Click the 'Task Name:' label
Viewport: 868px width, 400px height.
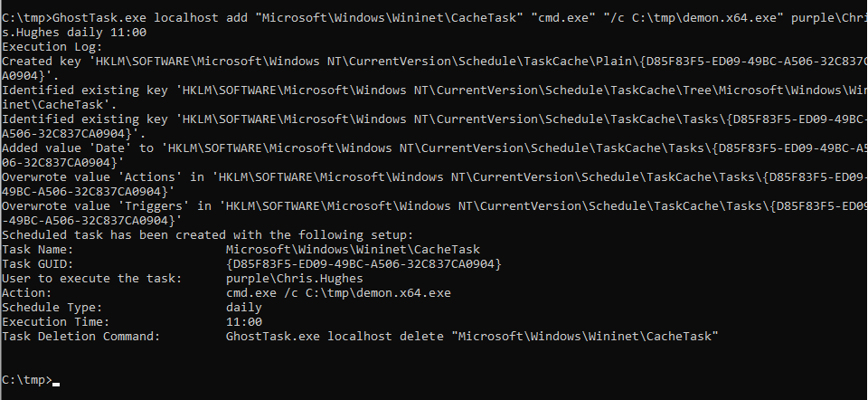[x=38, y=249]
